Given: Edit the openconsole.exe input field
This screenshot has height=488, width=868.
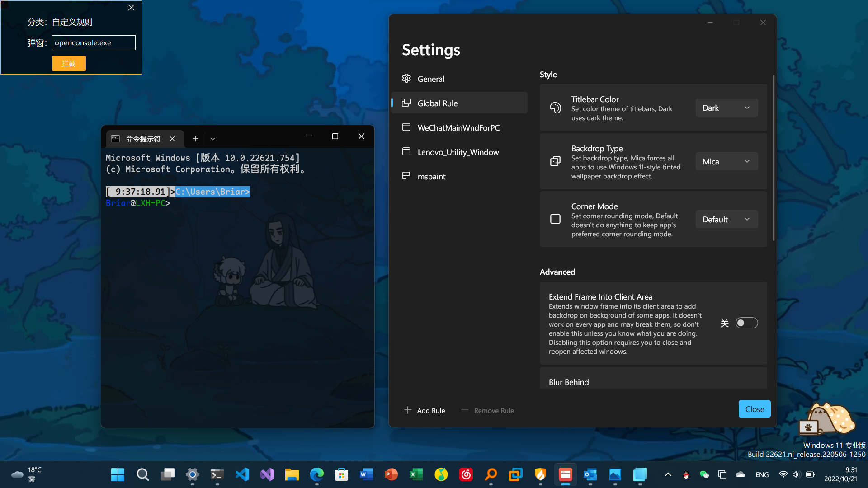Looking at the screenshot, I should point(94,42).
